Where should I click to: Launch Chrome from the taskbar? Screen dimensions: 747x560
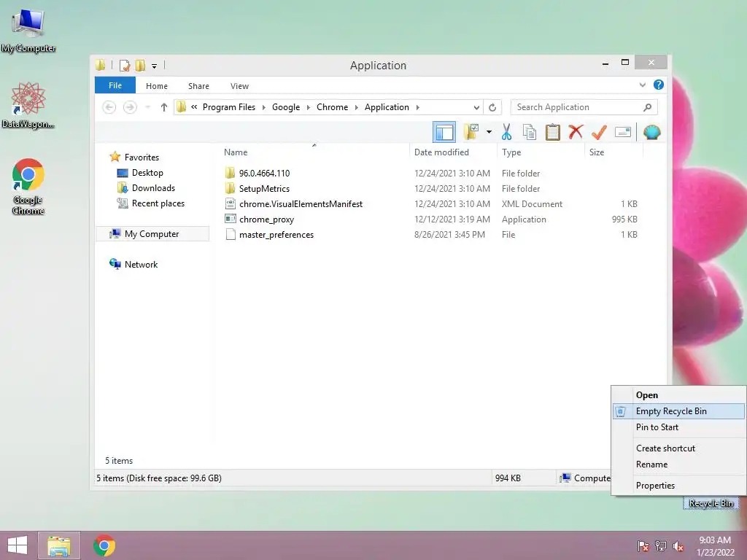(104, 545)
